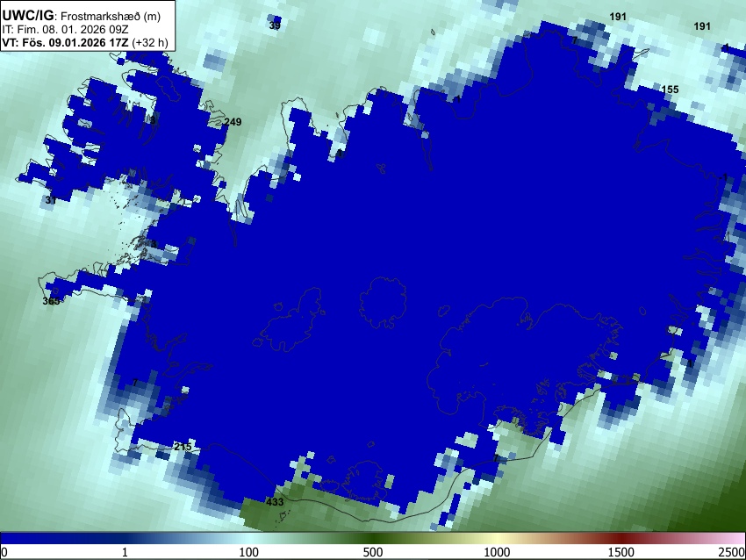
Task: Click the freezing-level color scale bar
Action: click(373, 538)
